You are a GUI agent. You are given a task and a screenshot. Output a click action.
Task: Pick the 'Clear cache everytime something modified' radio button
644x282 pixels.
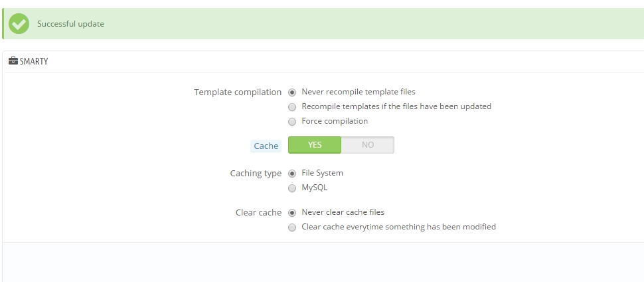coord(292,227)
